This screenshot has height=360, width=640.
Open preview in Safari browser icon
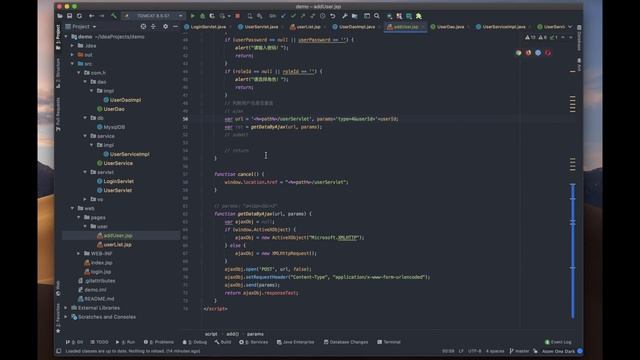pyautogui.click(x=538, y=53)
